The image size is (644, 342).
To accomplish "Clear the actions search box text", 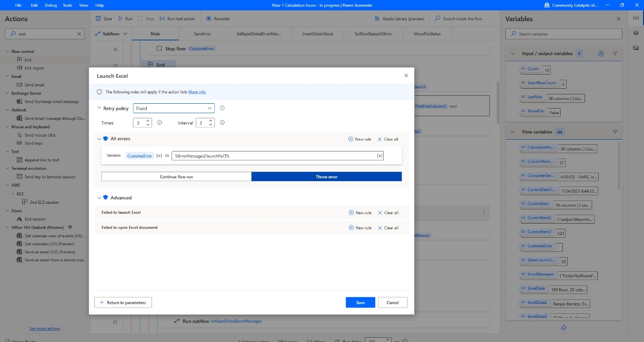I will pyautogui.click(x=79, y=34).
